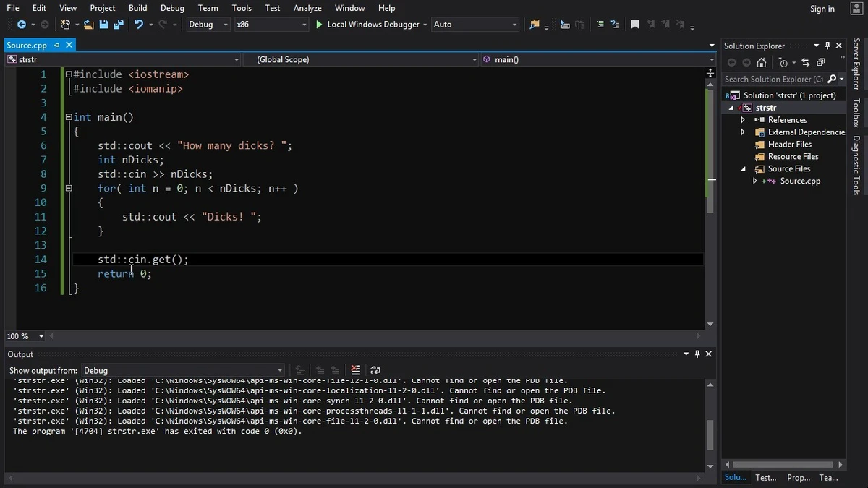Click the Save All toolbar icon
This screenshot has height=488, width=868.
tap(118, 25)
